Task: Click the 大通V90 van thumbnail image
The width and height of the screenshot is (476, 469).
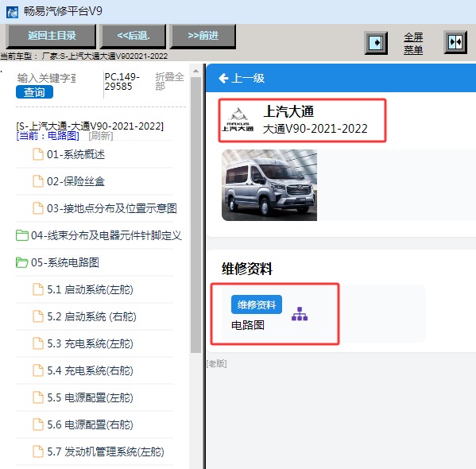Action: 269,185
